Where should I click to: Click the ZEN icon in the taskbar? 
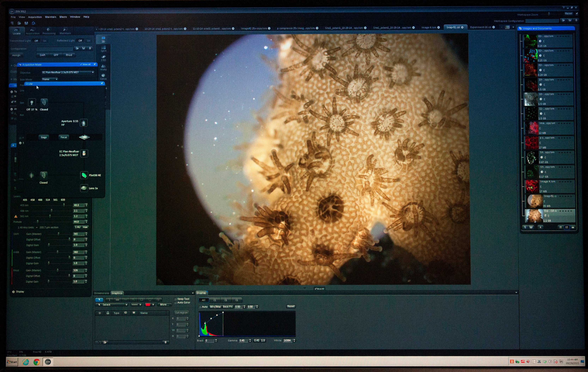pyautogui.click(x=48, y=362)
